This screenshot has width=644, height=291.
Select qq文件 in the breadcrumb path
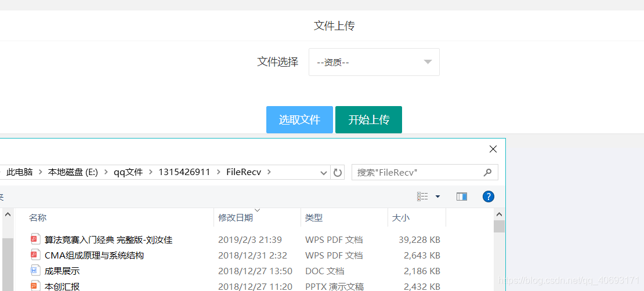128,172
